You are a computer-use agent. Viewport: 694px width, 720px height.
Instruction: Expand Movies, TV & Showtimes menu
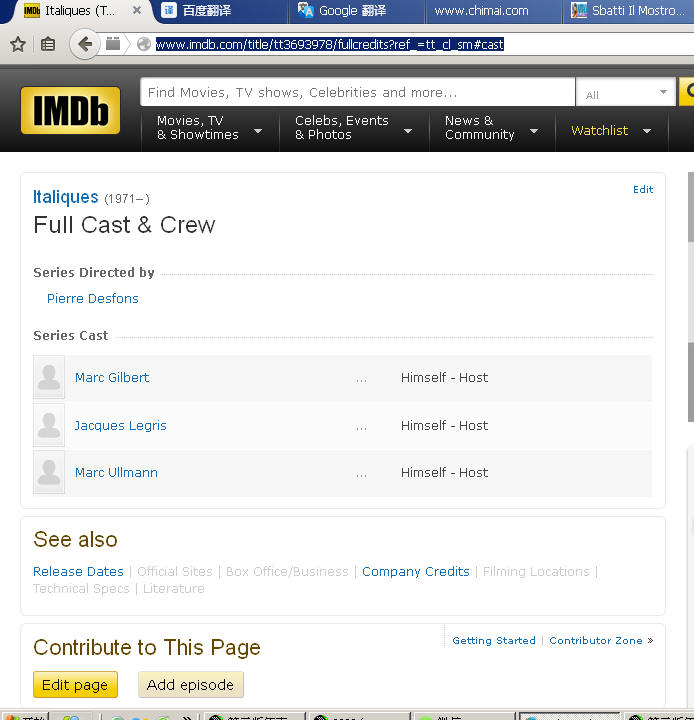(x=210, y=128)
